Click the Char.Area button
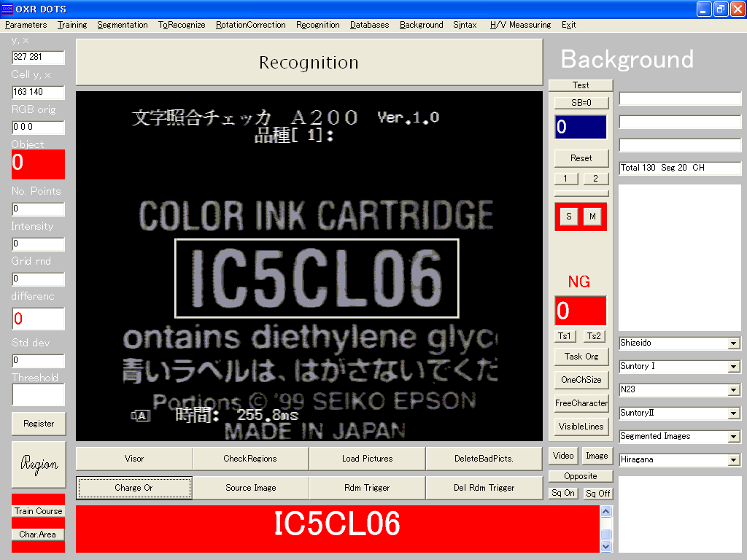This screenshot has width=747, height=560. coord(39,534)
